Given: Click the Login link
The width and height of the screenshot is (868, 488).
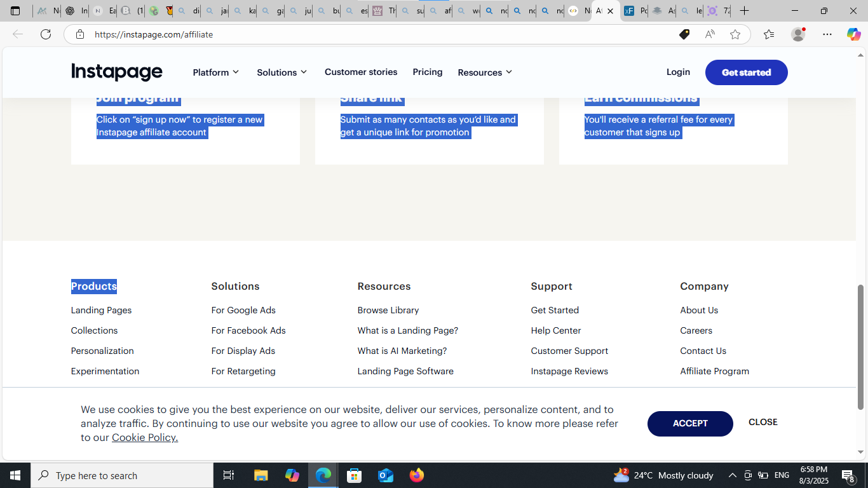Looking at the screenshot, I should [678, 72].
